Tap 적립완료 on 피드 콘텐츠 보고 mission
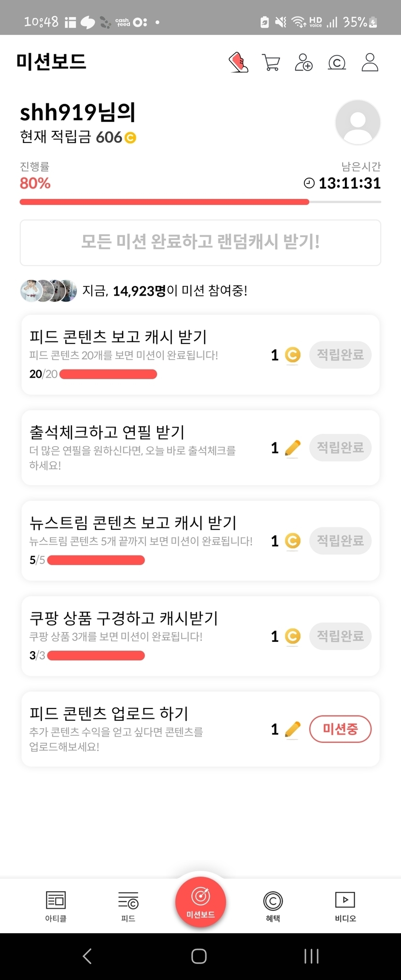Viewport: 401px width, 980px height. (x=340, y=355)
